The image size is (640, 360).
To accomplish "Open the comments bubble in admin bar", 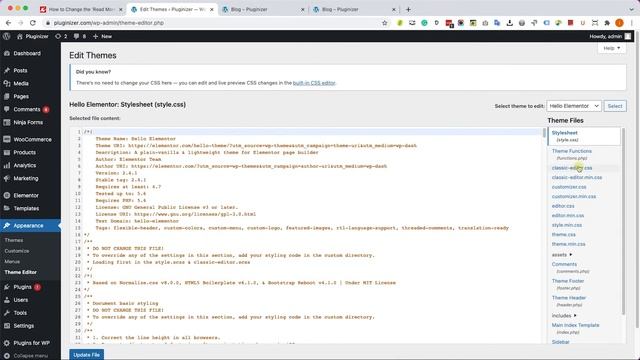I will tap(80, 36).
